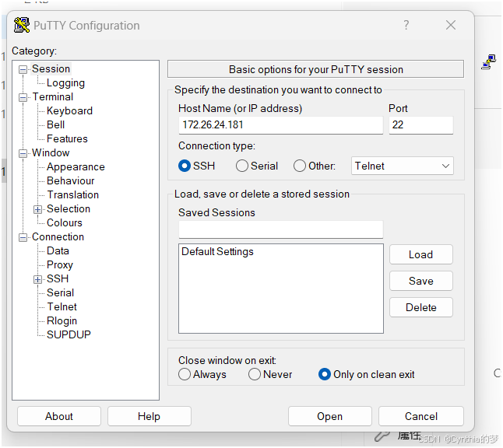The width and height of the screenshot is (503, 448).
Task: Open Keyboard settings in the tree
Action: (69, 111)
